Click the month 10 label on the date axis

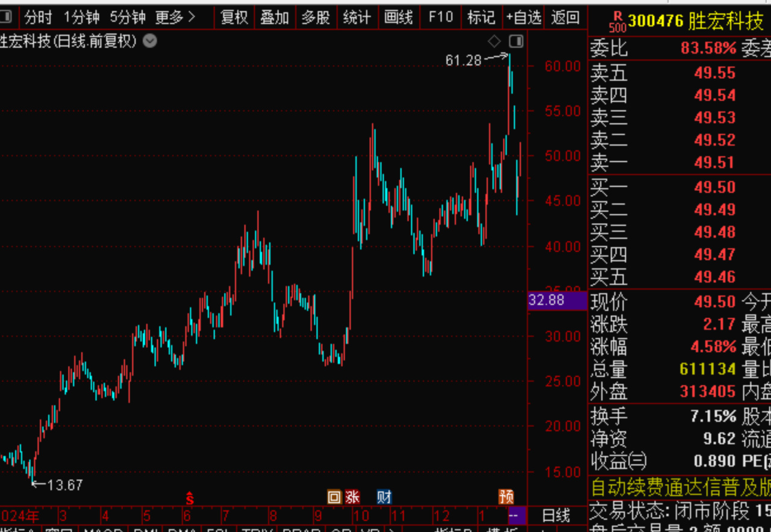click(361, 516)
